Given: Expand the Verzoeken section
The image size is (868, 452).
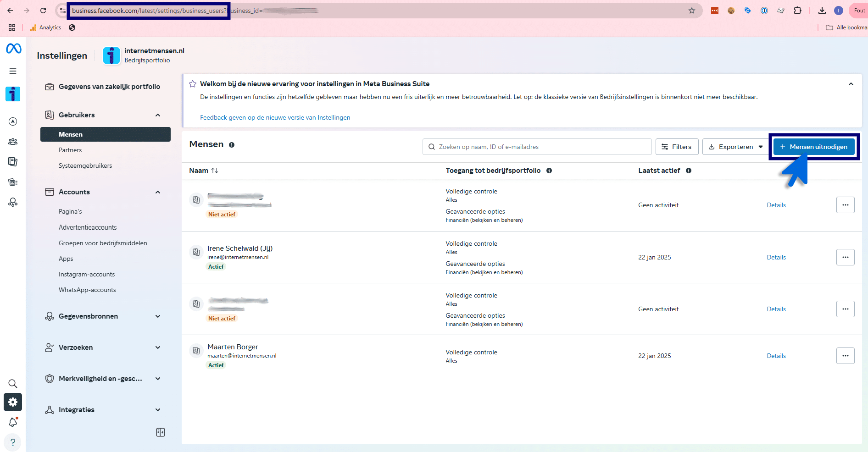Looking at the screenshot, I should point(158,347).
